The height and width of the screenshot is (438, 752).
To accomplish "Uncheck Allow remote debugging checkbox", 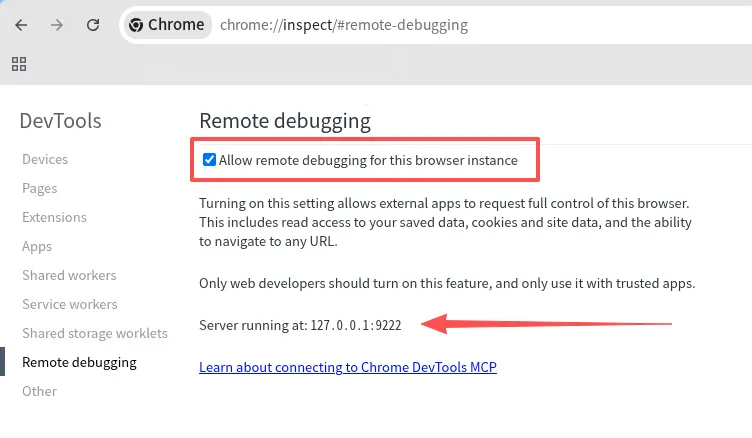I will 209,160.
